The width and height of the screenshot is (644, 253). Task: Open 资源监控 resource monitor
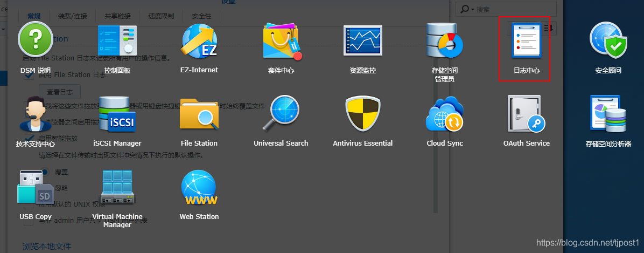coord(363,40)
